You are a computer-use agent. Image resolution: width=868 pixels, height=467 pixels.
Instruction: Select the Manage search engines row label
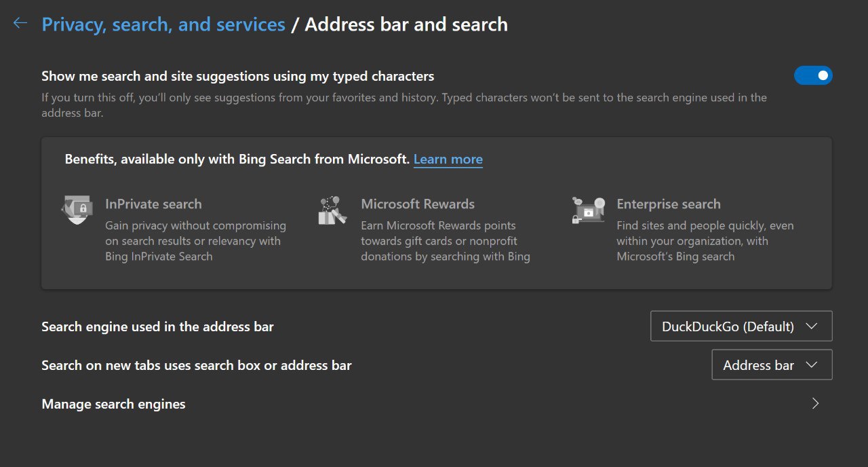(113, 404)
